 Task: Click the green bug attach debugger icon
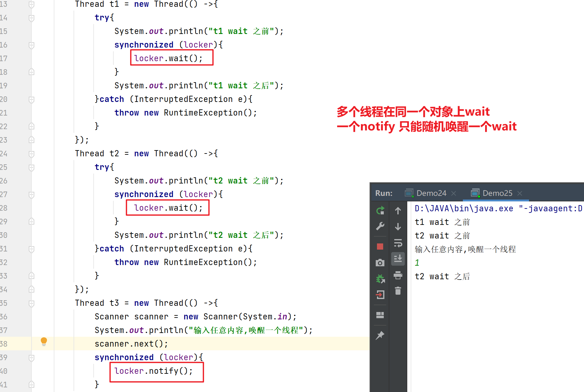380,279
